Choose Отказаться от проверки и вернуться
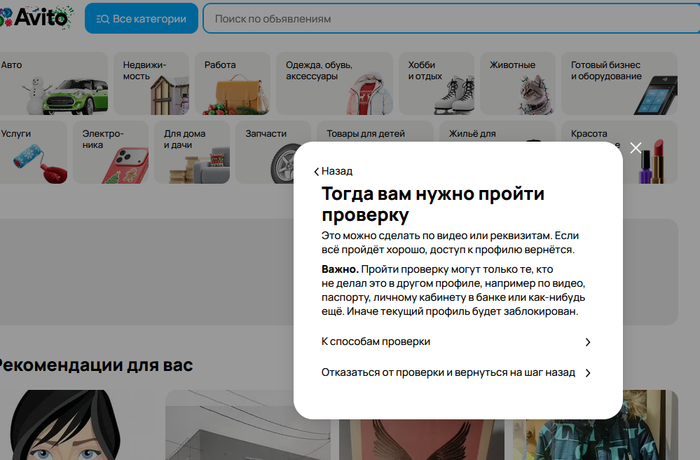 pyautogui.click(x=456, y=373)
